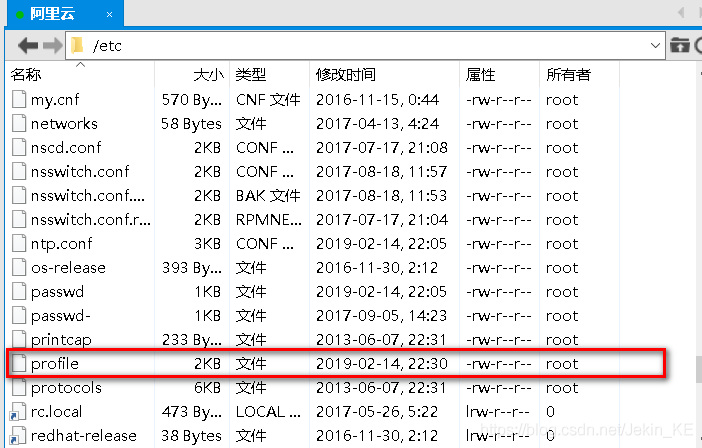Click the nscd.conf file icon
Screen dimensions: 702x448
coord(19,147)
